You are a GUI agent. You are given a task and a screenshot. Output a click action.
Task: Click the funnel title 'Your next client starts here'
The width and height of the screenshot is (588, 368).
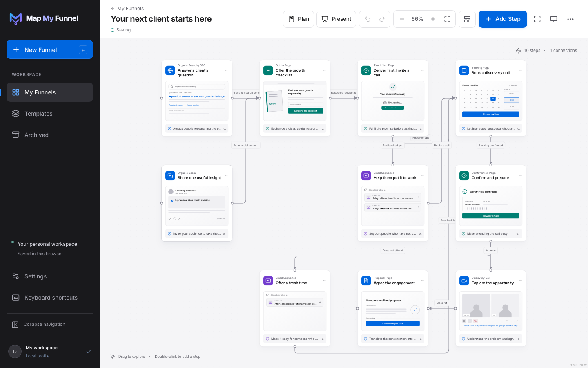pyautogui.click(x=161, y=19)
